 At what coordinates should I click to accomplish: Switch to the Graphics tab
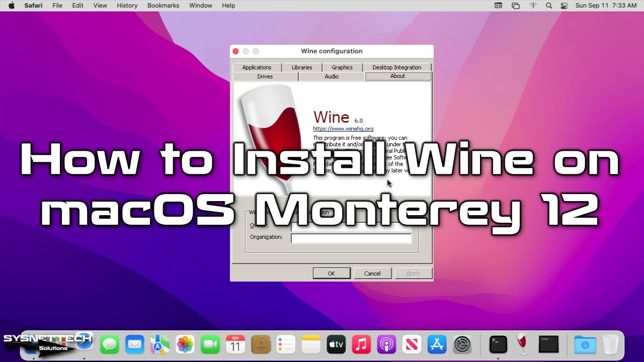click(x=342, y=67)
